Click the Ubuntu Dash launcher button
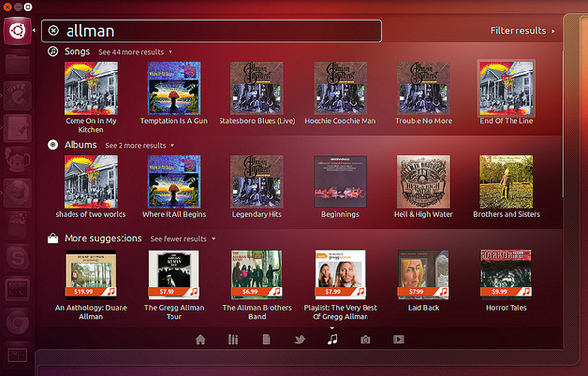Screen dimensions: 588x376 [x=18, y=30]
